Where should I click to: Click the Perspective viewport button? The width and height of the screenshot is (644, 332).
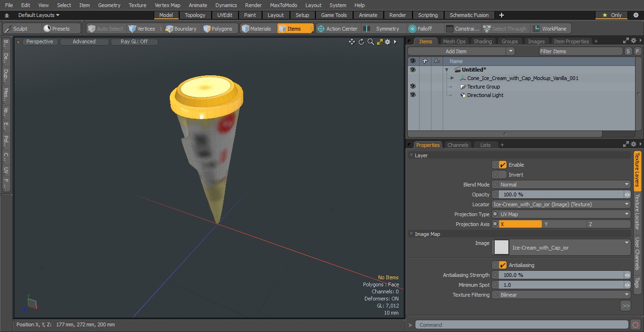(x=40, y=42)
